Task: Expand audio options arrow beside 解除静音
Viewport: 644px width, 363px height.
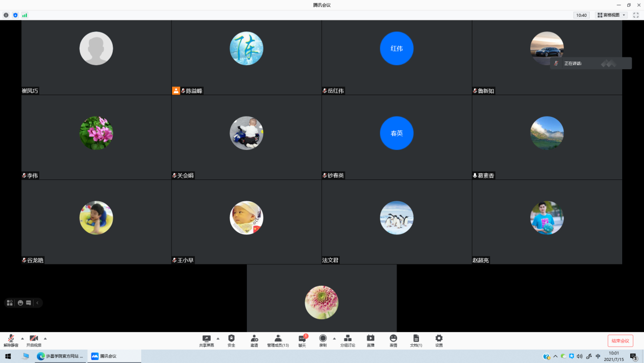Action: click(22, 338)
